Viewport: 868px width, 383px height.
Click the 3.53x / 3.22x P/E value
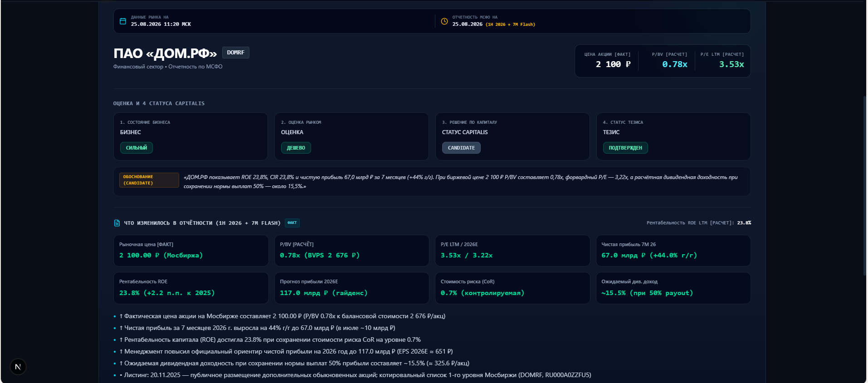[467, 255]
